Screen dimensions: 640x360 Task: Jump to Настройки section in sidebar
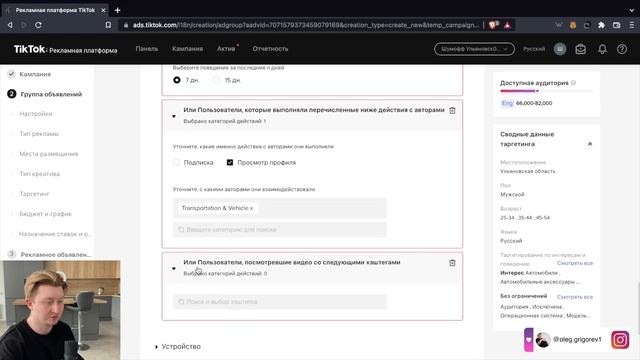pyautogui.click(x=36, y=114)
